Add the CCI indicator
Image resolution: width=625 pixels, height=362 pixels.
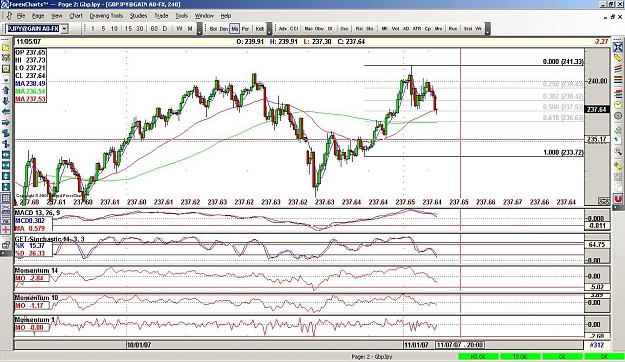click(x=294, y=29)
